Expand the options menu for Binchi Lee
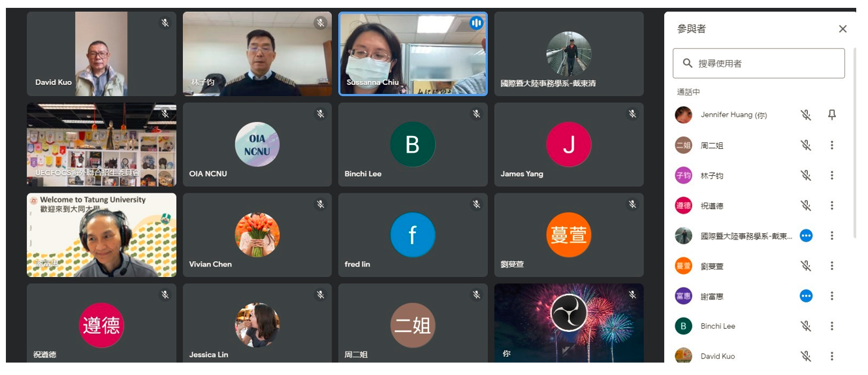 [x=831, y=326]
